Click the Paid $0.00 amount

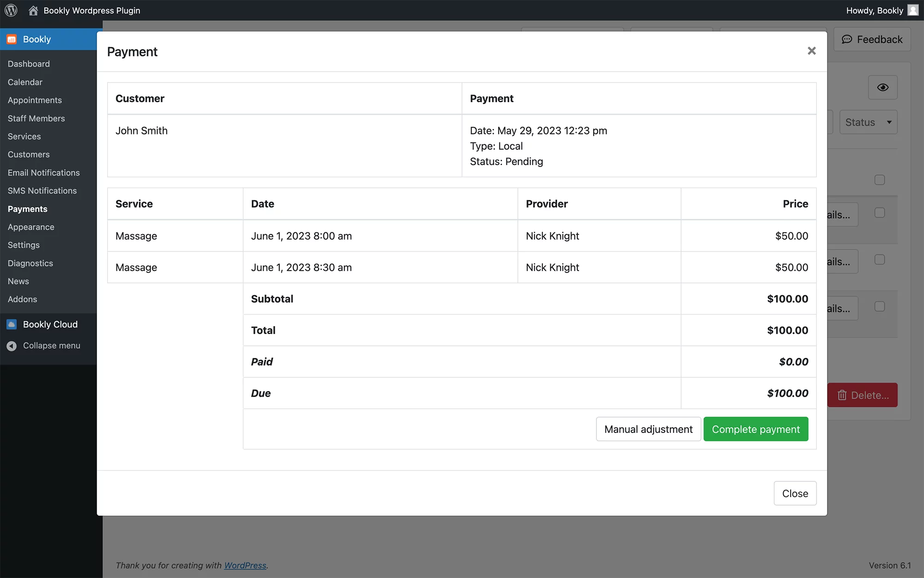point(794,362)
